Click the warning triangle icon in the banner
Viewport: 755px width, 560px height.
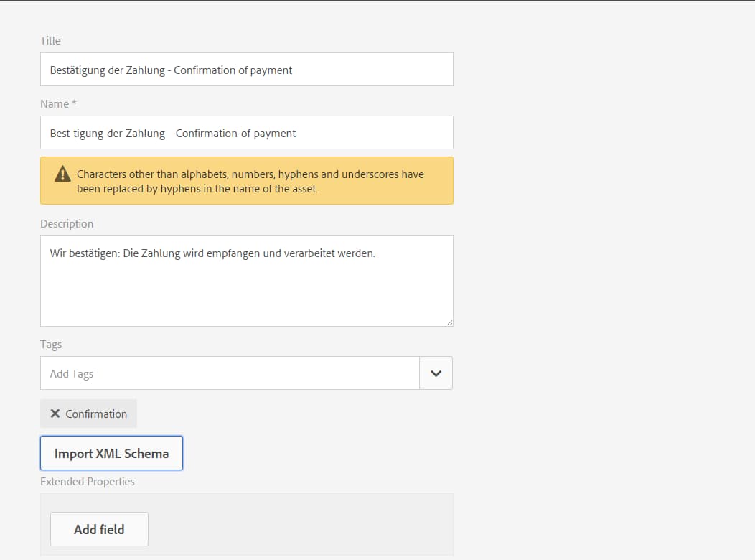point(62,173)
